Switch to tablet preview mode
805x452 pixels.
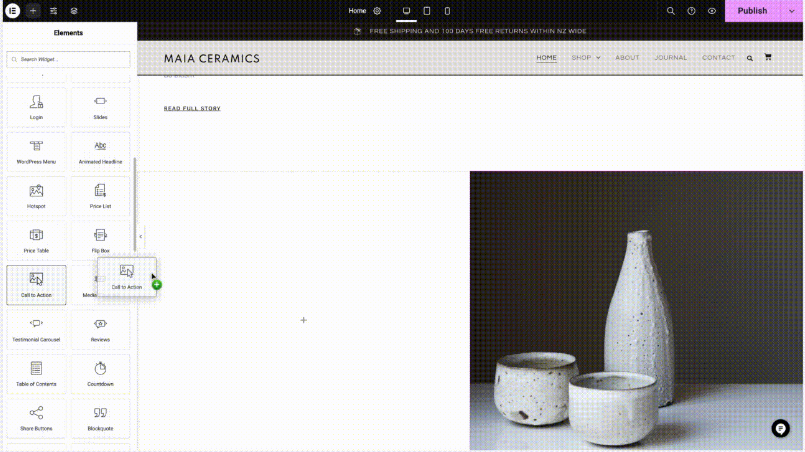tap(427, 11)
